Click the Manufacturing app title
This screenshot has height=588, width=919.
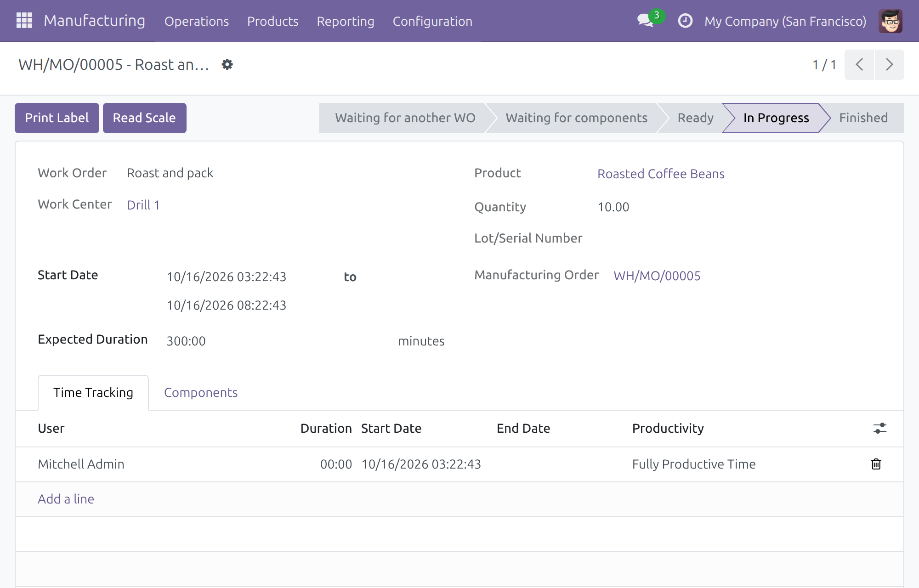[x=95, y=21]
